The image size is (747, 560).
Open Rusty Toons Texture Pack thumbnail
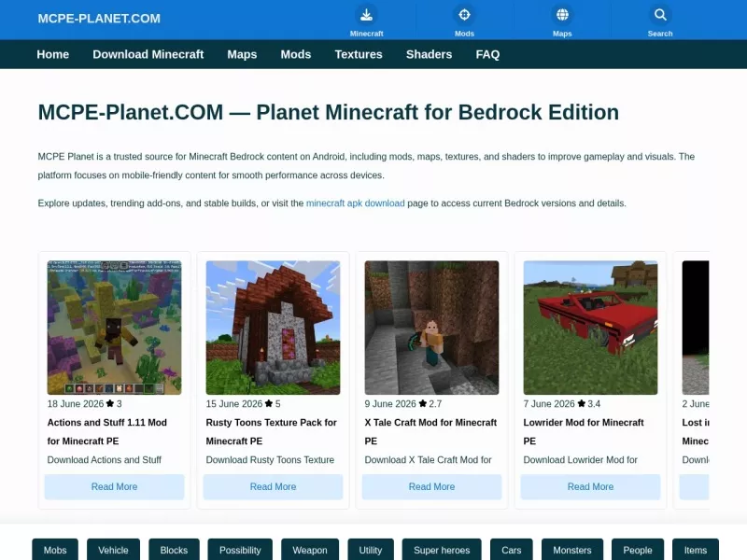point(273,328)
